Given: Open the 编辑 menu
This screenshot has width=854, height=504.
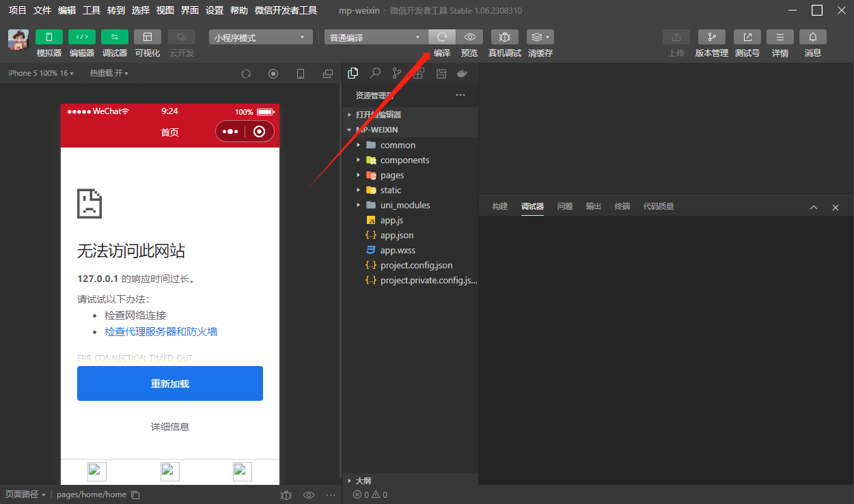Looking at the screenshot, I should 67,10.
